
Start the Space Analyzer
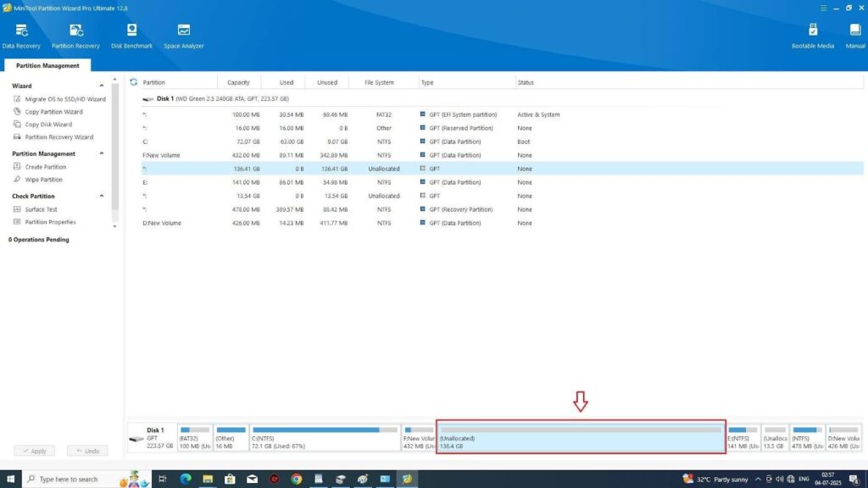183,35
